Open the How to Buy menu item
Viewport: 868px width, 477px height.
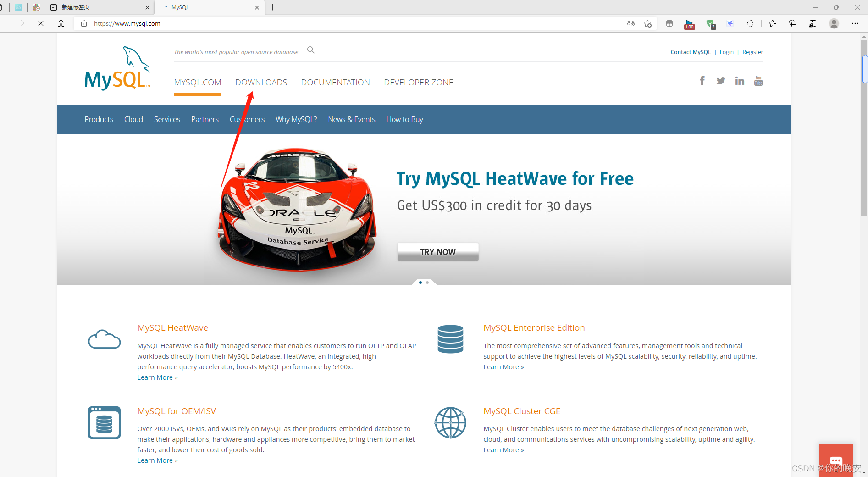click(x=404, y=119)
